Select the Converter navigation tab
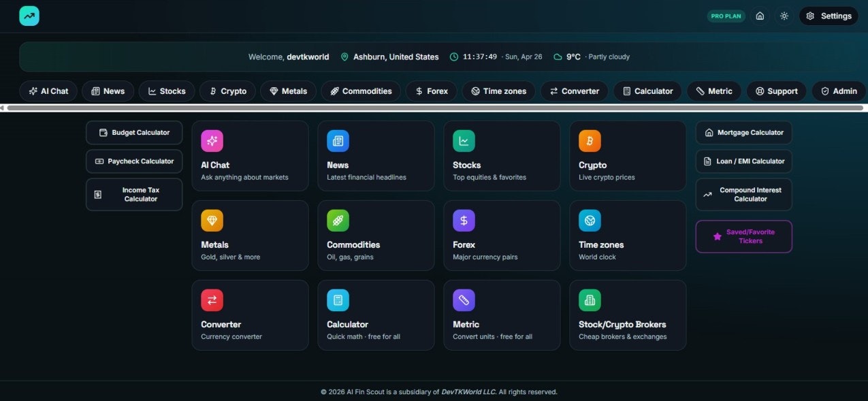The width and height of the screenshot is (868, 401). (x=575, y=91)
